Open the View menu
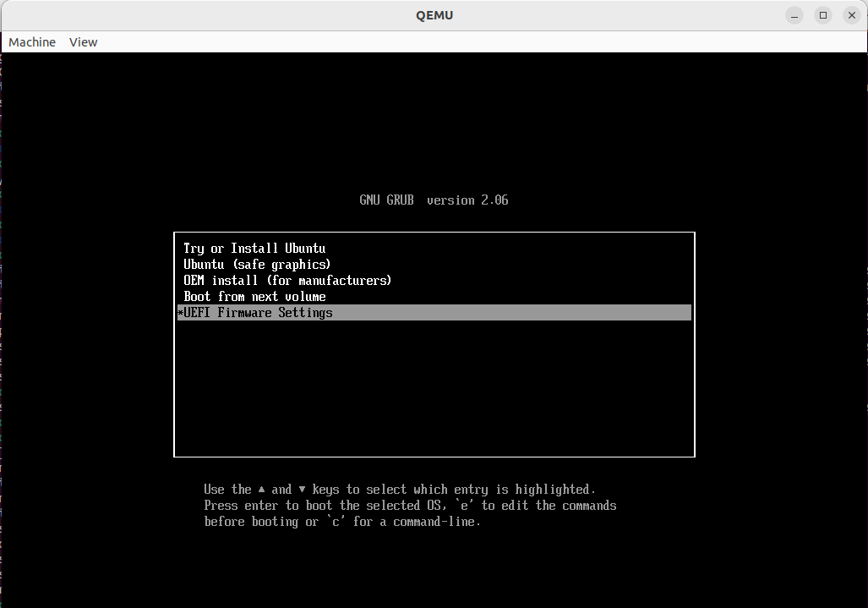The image size is (868, 608). point(83,42)
